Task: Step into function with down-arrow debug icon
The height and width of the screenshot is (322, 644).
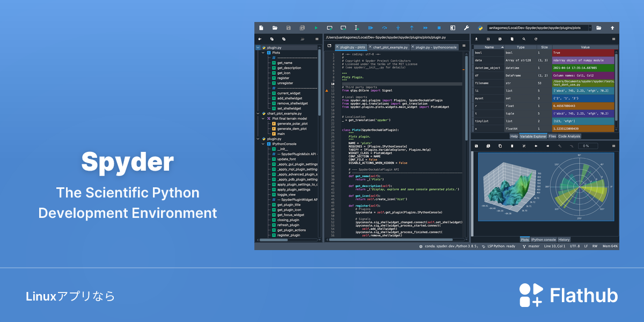Action: [398, 27]
